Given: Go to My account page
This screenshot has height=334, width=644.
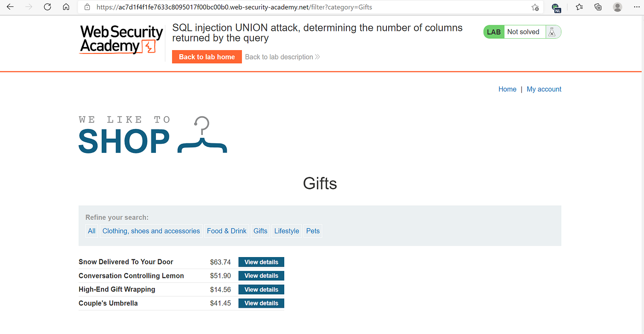Looking at the screenshot, I should (x=544, y=89).
